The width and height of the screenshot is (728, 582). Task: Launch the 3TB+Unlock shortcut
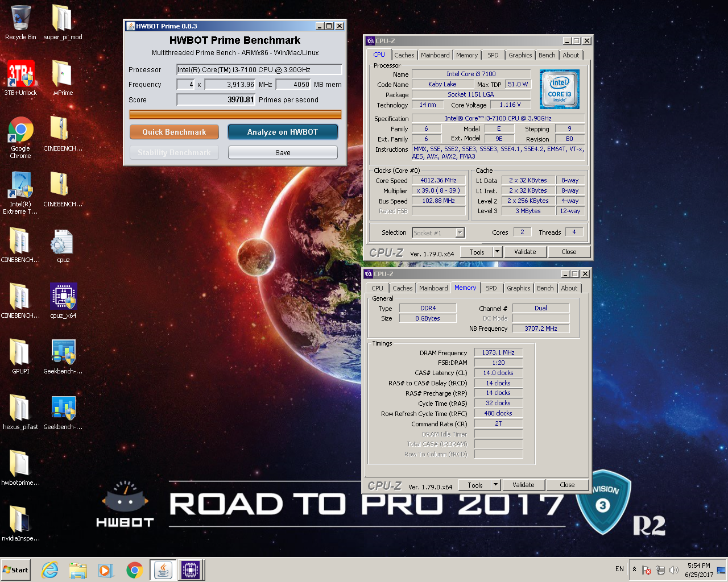point(20,78)
